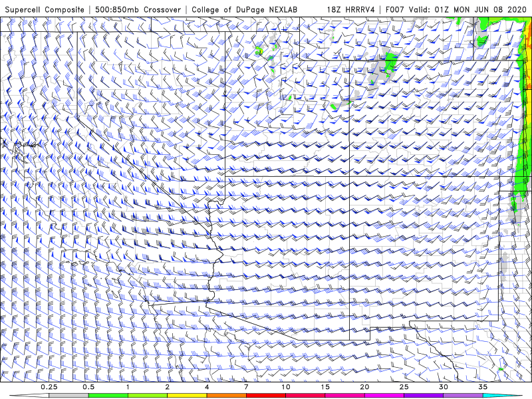532x399 pixels.
Task: Click the 'F007' forecast hour label
Action: (x=395, y=9)
